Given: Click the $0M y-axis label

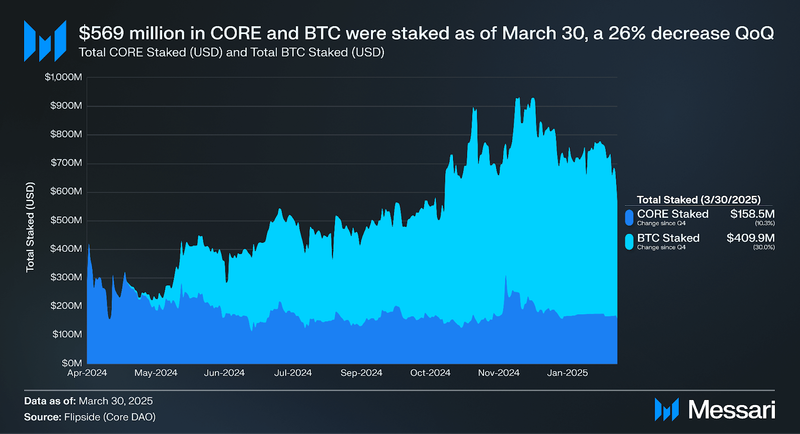Looking at the screenshot, I should click(71, 363).
